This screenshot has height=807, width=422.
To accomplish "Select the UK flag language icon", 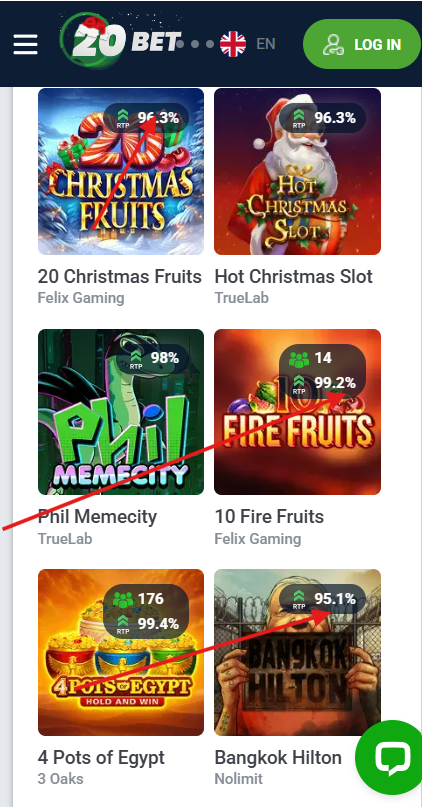I will point(233,44).
